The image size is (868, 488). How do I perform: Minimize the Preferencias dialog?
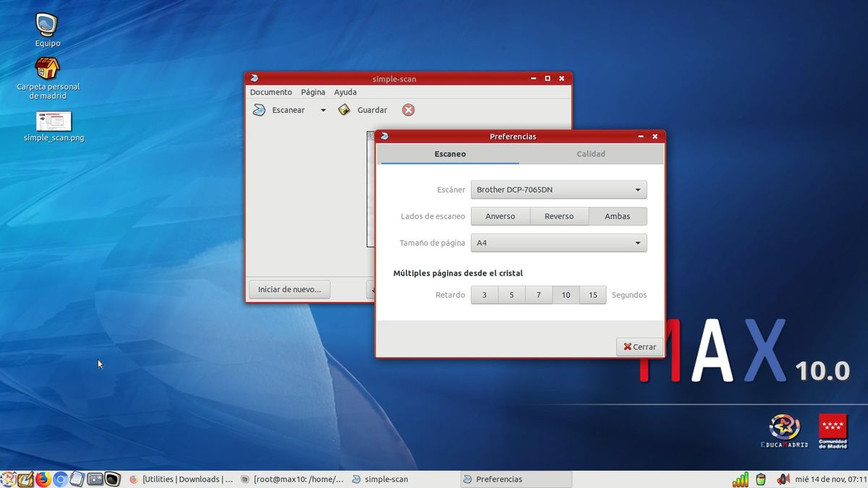pos(642,137)
